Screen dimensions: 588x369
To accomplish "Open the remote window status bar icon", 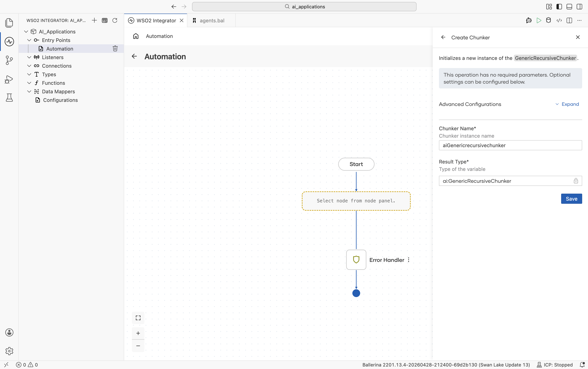I will click(6, 365).
